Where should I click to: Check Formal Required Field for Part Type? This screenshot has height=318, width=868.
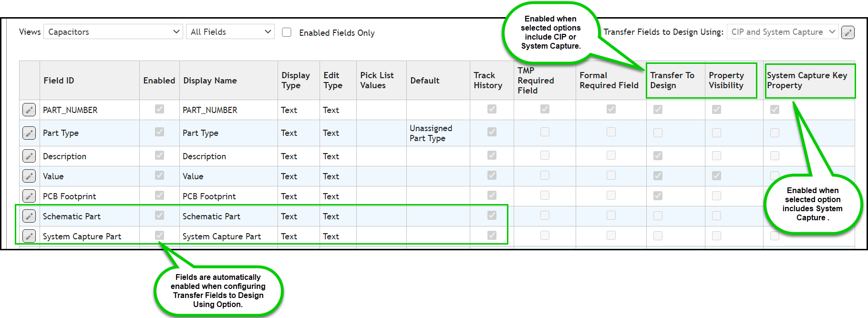pos(611,133)
